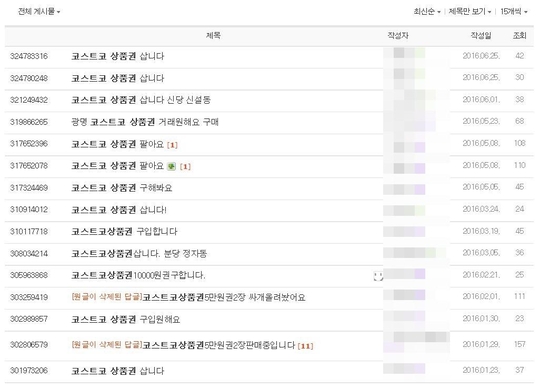The width and height of the screenshot is (540, 388).
Task: Open post 코스트코상품권10000원권구합니다.
Action: (138, 275)
